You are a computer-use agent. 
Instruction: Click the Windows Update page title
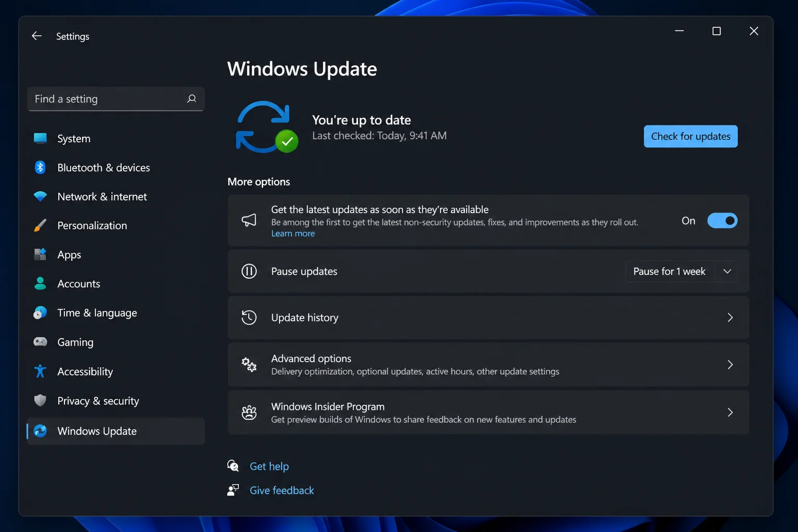(302, 69)
